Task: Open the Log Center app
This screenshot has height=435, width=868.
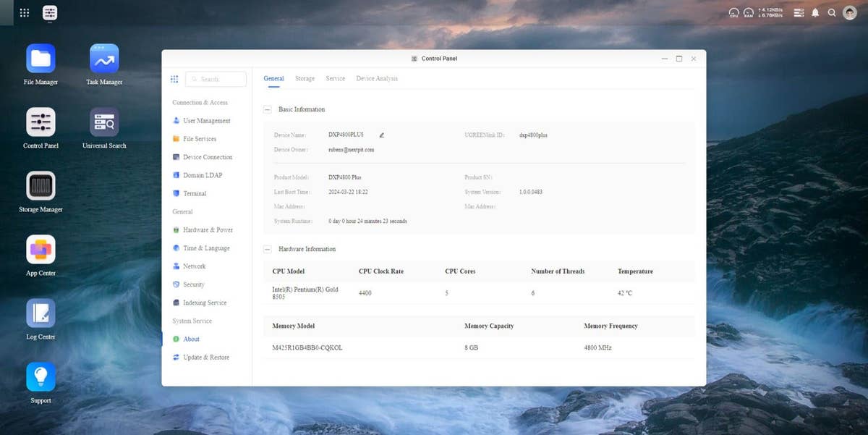Action: pyautogui.click(x=41, y=313)
